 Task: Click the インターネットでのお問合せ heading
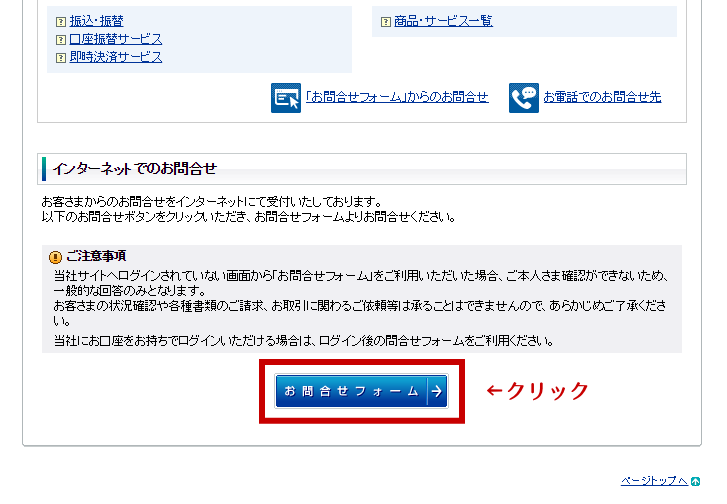click(135, 169)
